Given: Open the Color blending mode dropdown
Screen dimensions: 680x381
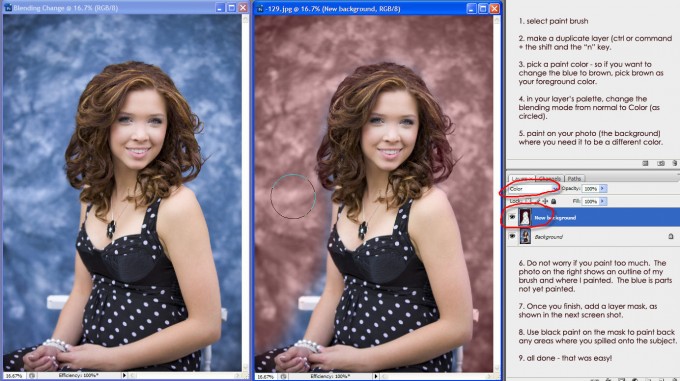Looking at the screenshot, I should (533, 189).
